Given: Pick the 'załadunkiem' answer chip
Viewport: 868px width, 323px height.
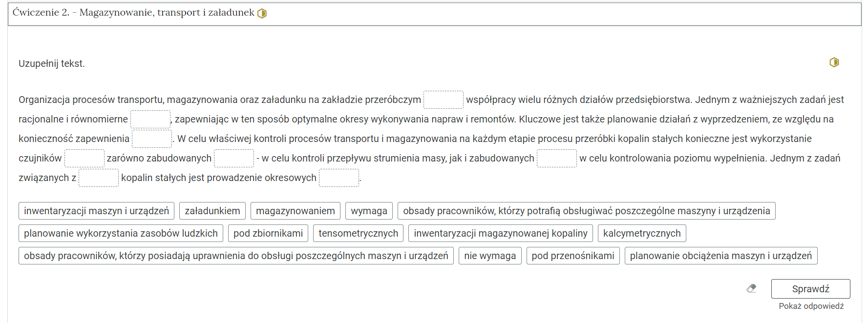Looking at the screenshot, I should (212, 211).
